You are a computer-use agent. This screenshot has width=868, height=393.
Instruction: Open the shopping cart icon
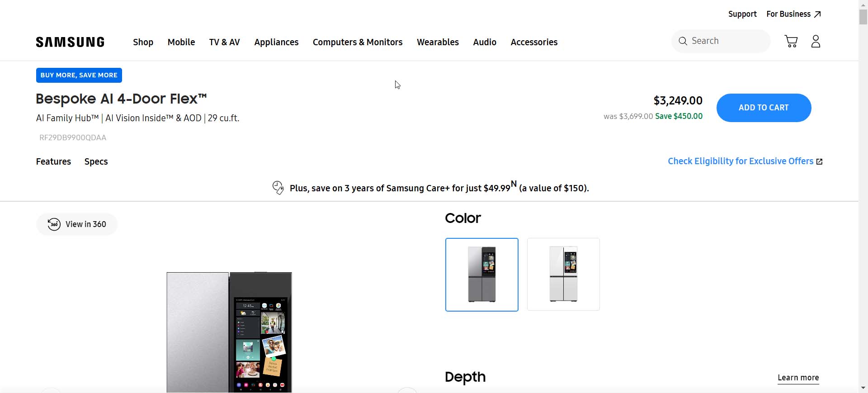pos(791,42)
